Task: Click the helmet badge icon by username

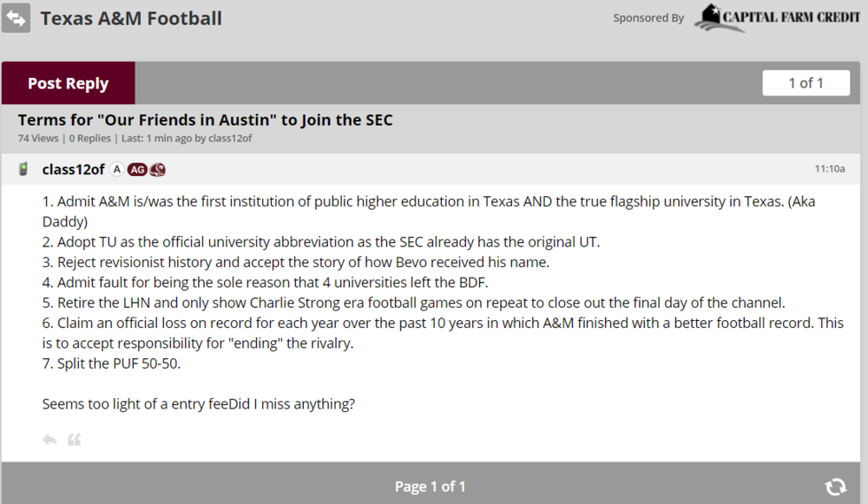Action: coord(157,169)
